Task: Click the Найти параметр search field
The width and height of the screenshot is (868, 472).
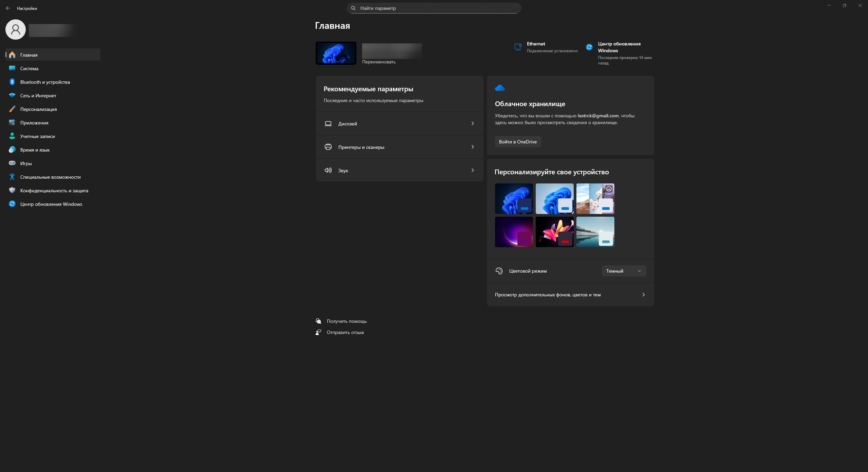Action: [434, 8]
